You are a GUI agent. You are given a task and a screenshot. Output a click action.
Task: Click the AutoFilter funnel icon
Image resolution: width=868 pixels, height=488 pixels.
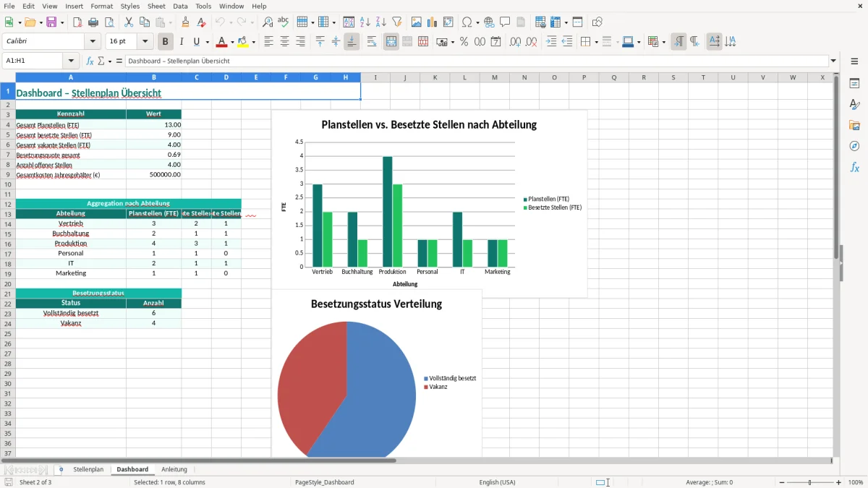(x=396, y=22)
